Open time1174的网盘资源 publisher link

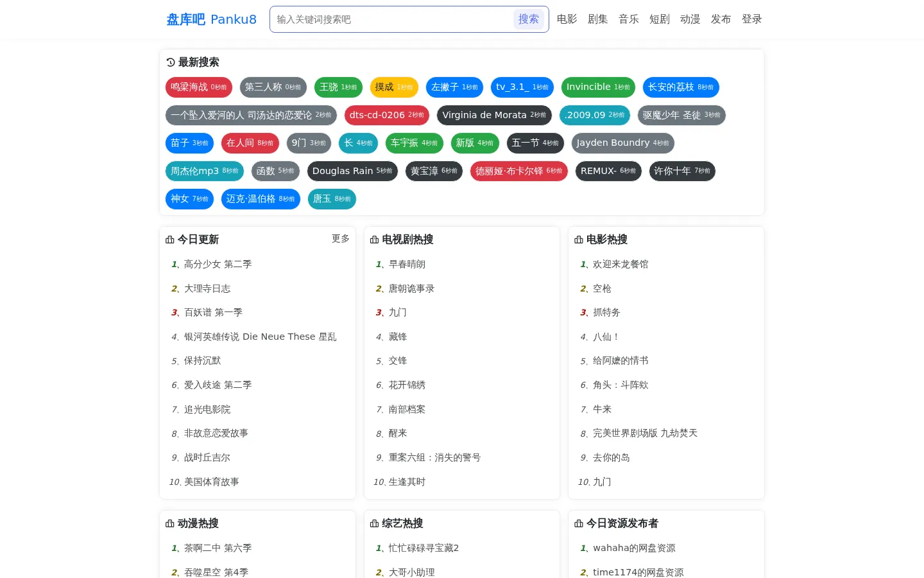tap(638, 572)
